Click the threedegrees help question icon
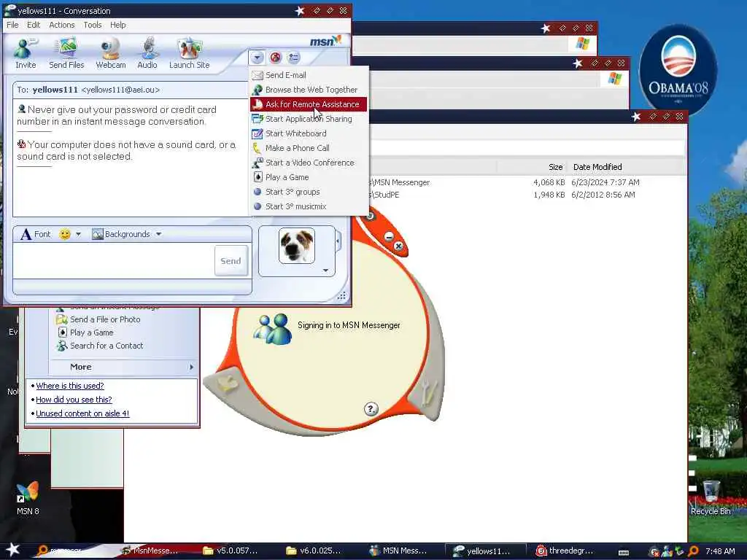Image resolution: width=747 pixels, height=560 pixels. point(371,408)
